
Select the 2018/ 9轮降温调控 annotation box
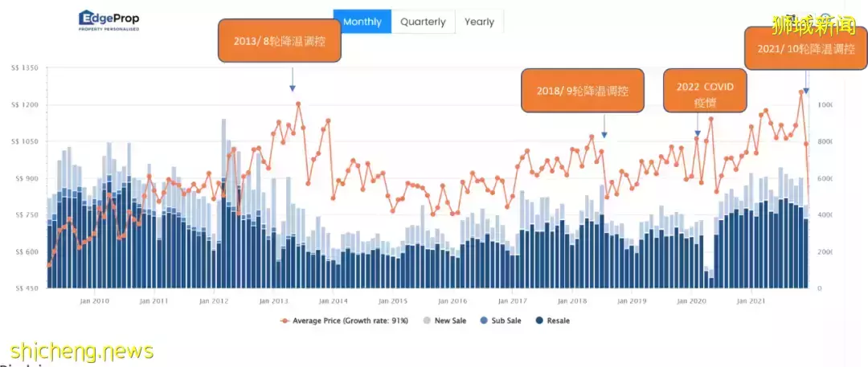[x=583, y=91]
